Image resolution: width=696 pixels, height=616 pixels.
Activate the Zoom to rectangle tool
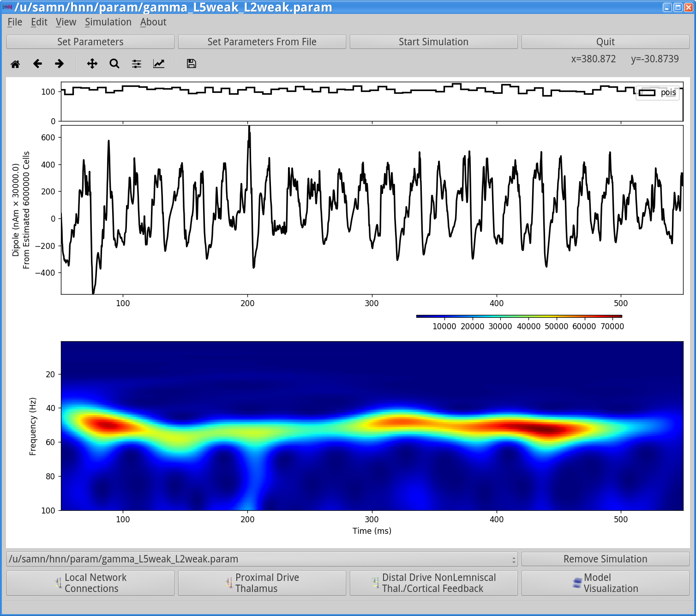coord(114,64)
